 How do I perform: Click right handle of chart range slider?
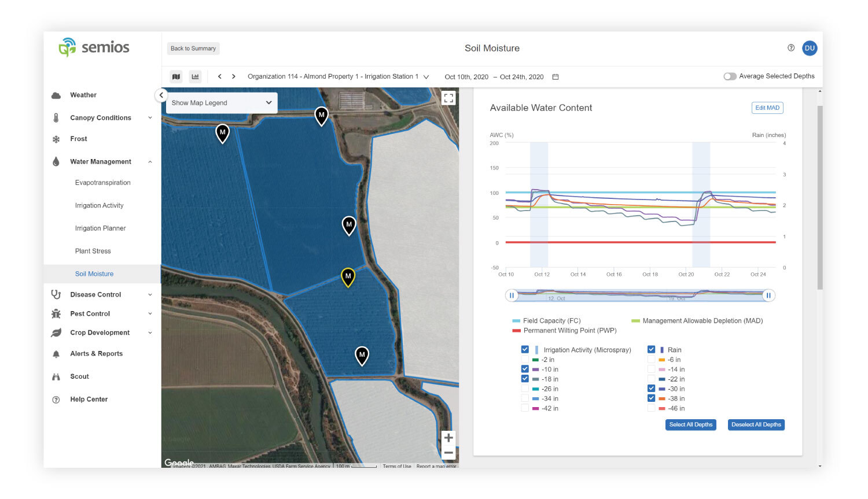[x=768, y=295]
